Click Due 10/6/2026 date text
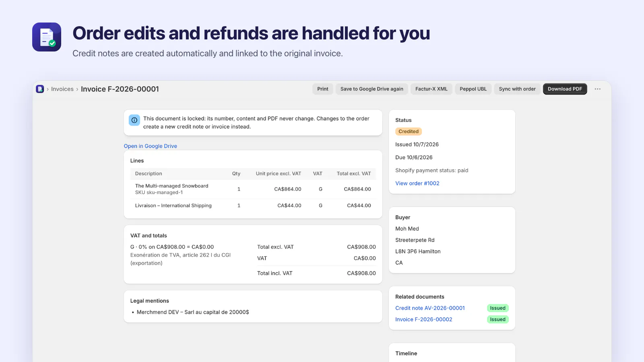Image resolution: width=644 pixels, height=362 pixels. [414, 157]
